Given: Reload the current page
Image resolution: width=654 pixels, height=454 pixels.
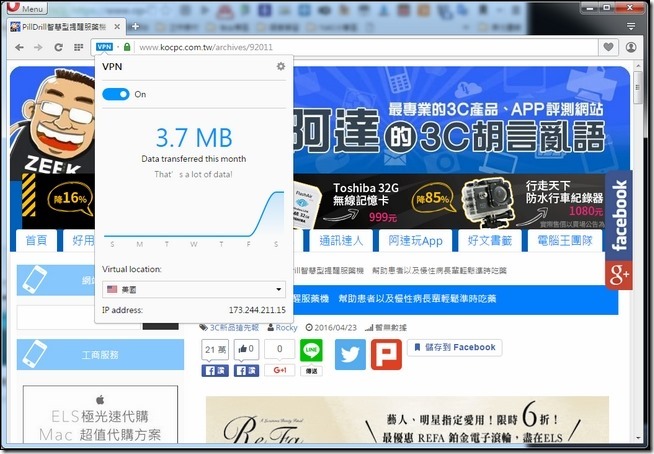Looking at the screenshot, I should tap(58, 47).
